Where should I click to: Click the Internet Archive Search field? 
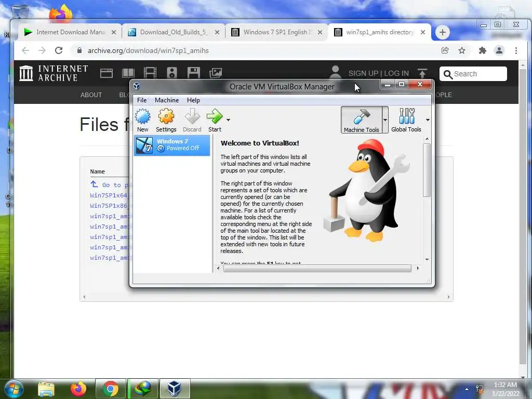[473, 74]
